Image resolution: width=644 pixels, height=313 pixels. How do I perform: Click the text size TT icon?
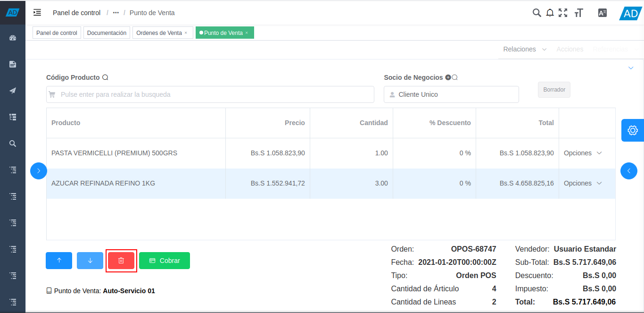point(578,13)
